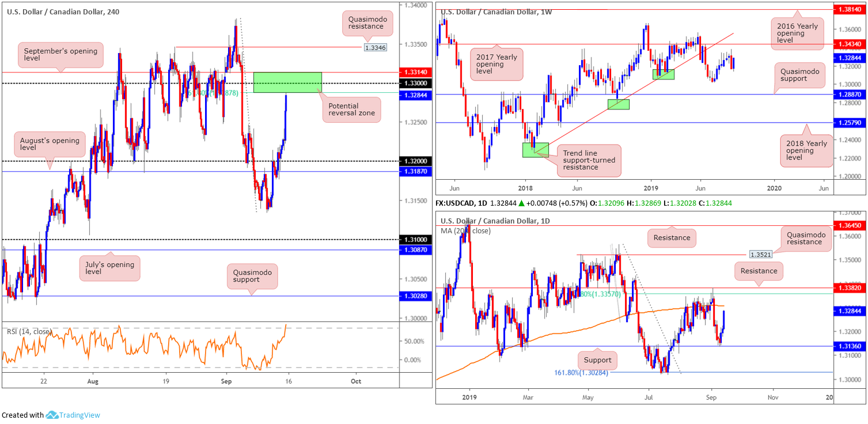Click the red 1.34340 price tag
Image resolution: width=868 pixels, height=424 pixels.
850,44
